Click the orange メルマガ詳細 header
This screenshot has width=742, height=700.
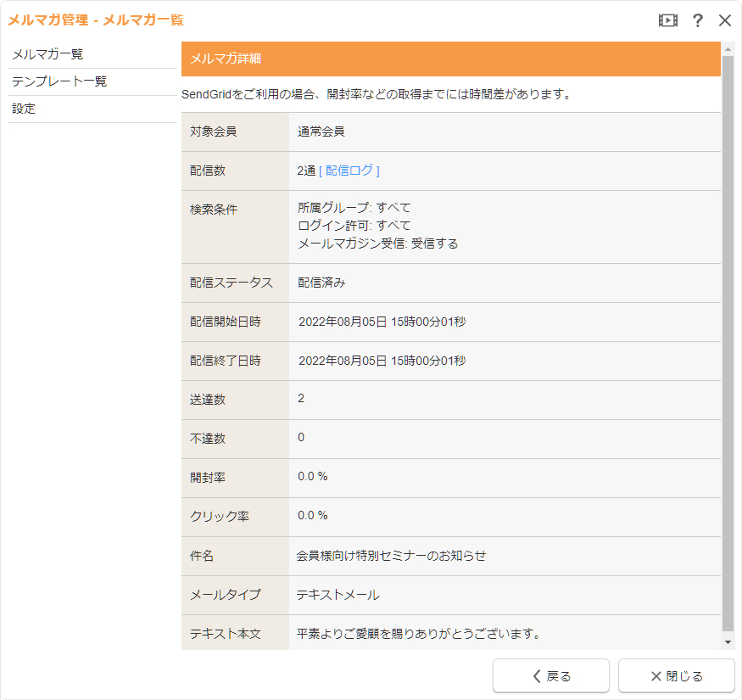click(451, 59)
